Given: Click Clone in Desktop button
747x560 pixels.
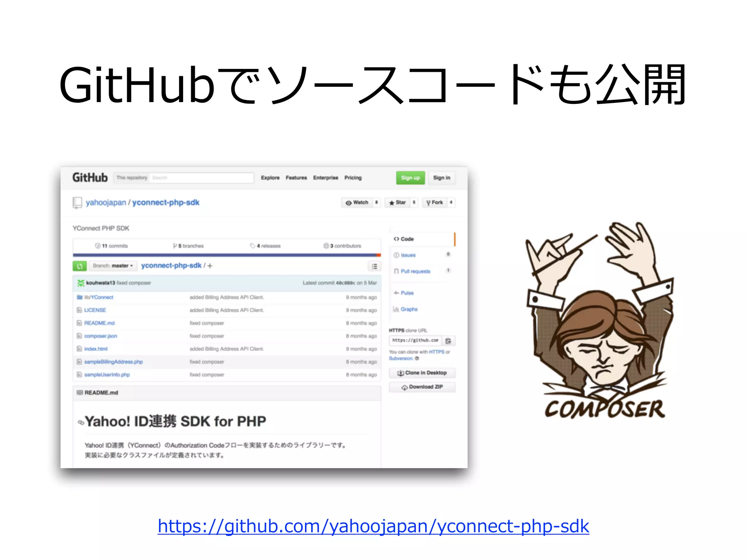Looking at the screenshot, I should coord(422,373).
